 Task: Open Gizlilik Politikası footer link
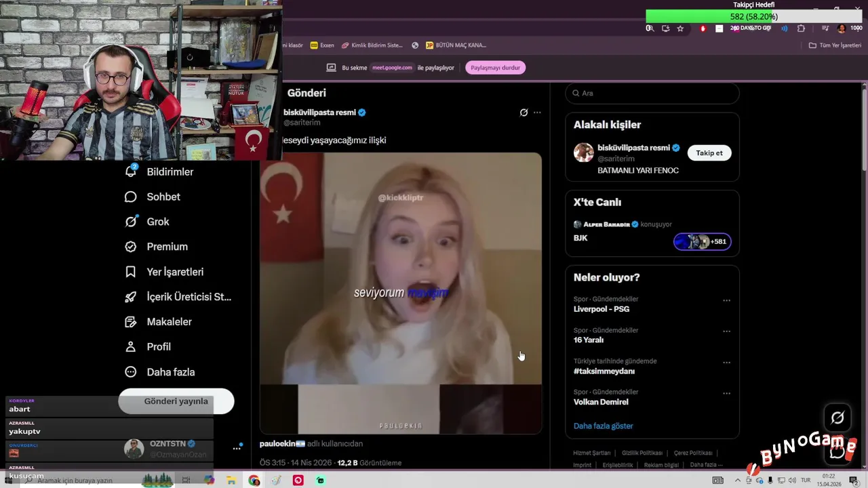[x=642, y=453]
